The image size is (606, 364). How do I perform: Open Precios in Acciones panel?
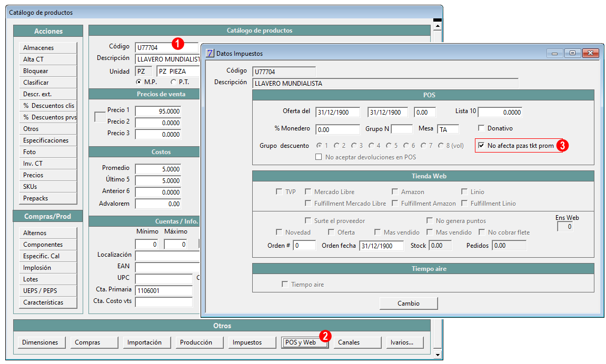(48, 175)
